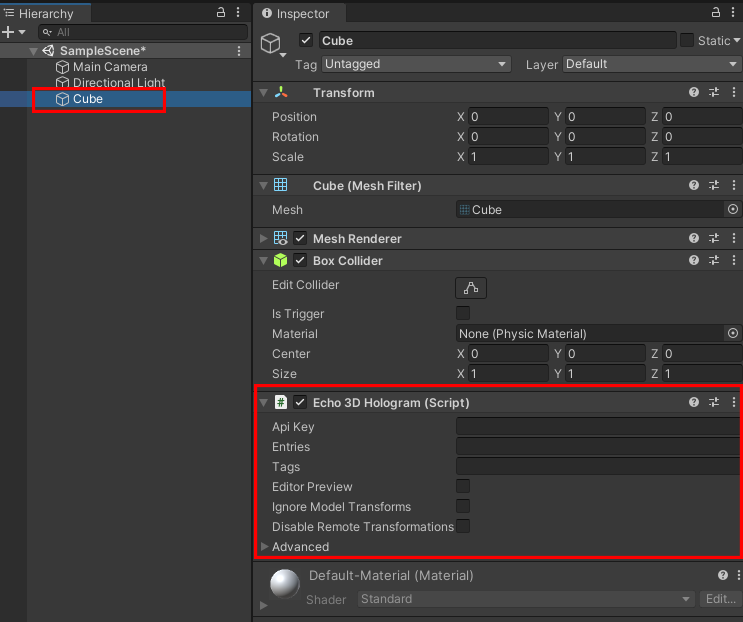Click the Mesh object picker circle icon
Viewport: 743px width, 622px height.
tap(733, 209)
